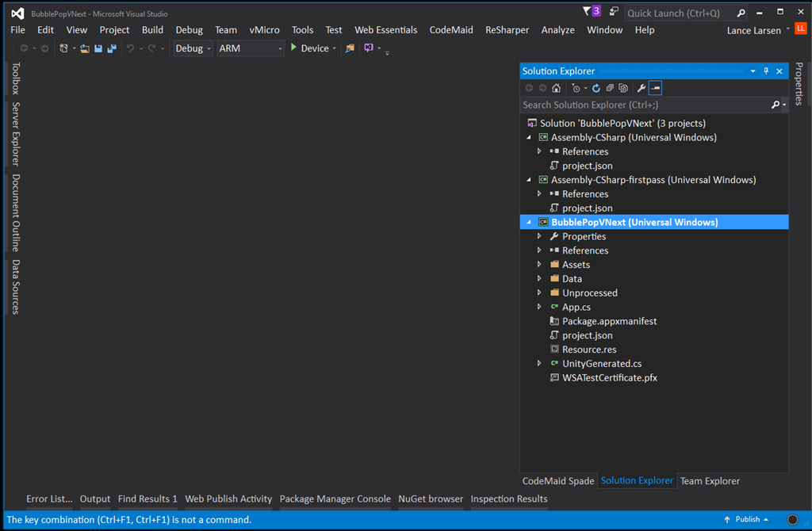
Task: Click the Quick Launch magnifier icon
Action: point(741,13)
